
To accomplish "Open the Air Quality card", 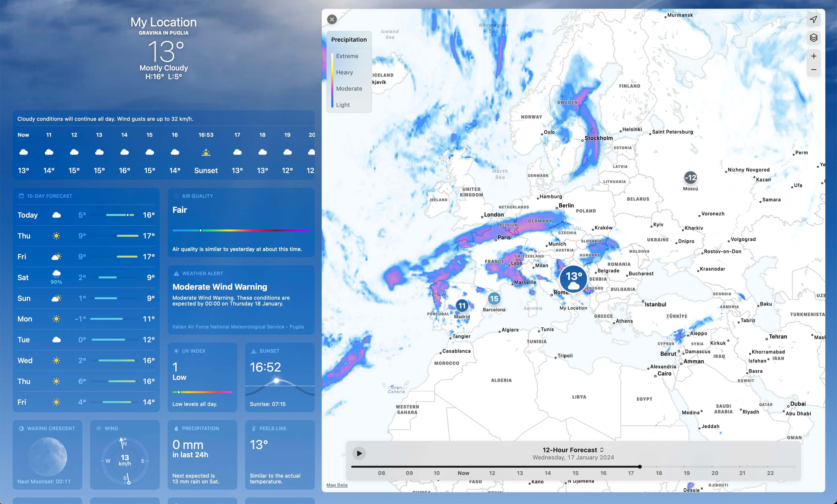I will pyautogui.click(x=241, y=222).
